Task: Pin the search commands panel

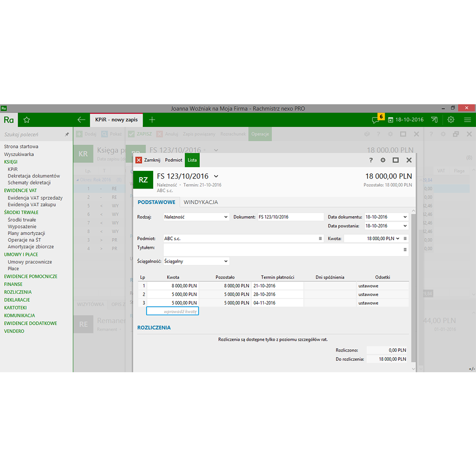Action: click(67, 135)
